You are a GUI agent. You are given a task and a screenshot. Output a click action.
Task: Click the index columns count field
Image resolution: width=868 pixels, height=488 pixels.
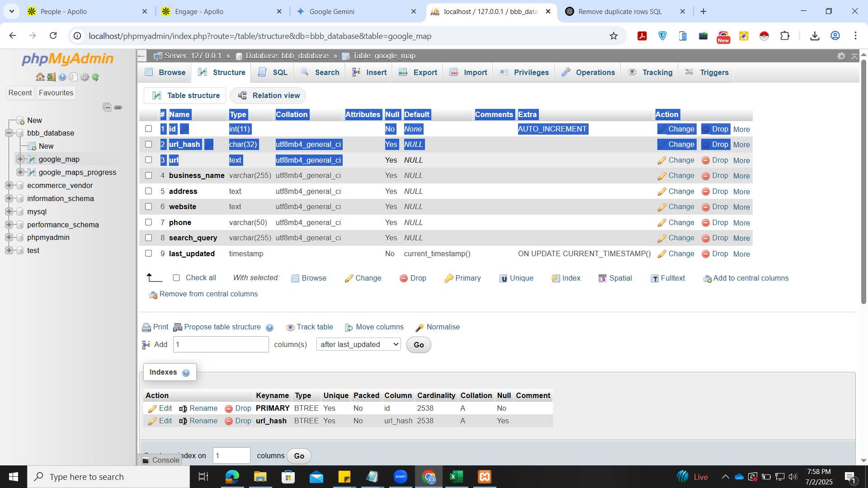231,455
